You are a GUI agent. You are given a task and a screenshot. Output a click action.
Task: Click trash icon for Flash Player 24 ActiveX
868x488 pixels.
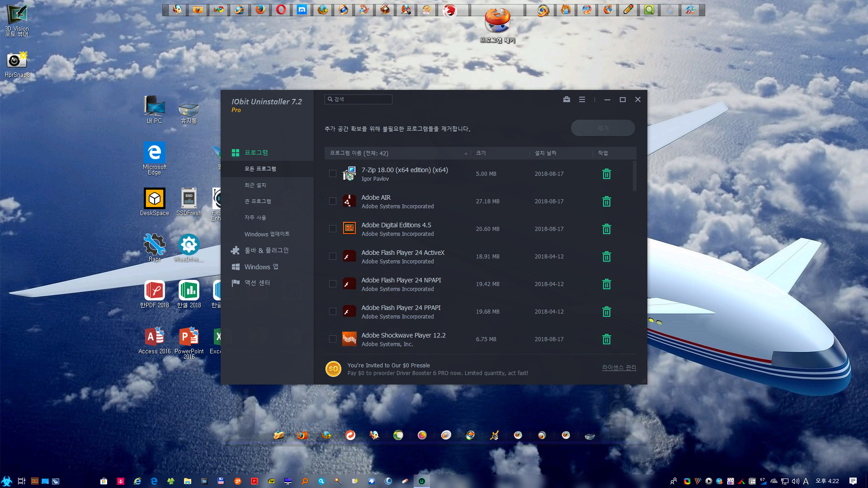pyautogui.click(x=607, y=257)
